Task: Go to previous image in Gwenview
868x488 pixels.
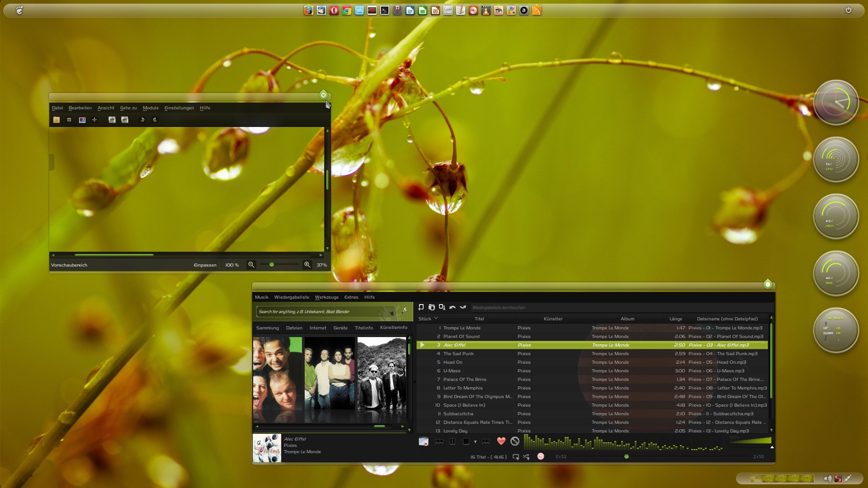Action: point(112,120)
